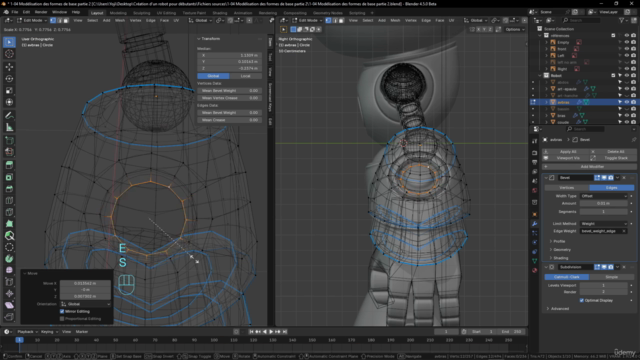
Task: Select the Vertices bevel option
Action: coord(567,188)
